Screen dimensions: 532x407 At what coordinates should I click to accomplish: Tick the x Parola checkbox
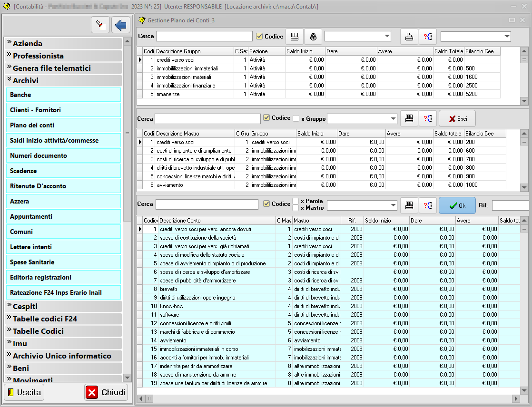(x=296, y=201)
